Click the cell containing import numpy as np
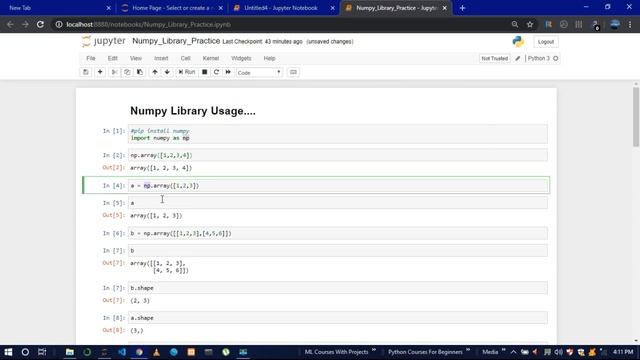The width and height of the screenshot is (640, 360). click(338, 134)
